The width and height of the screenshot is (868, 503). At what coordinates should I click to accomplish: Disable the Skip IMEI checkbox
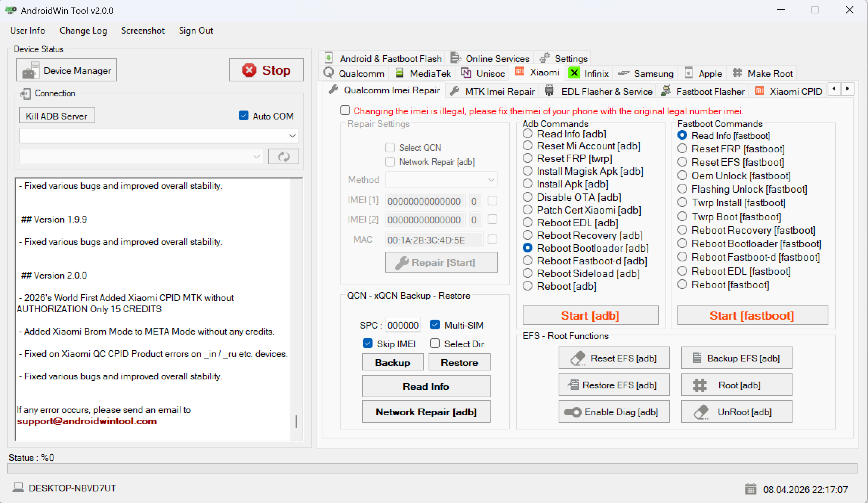[x=368, y=343]
